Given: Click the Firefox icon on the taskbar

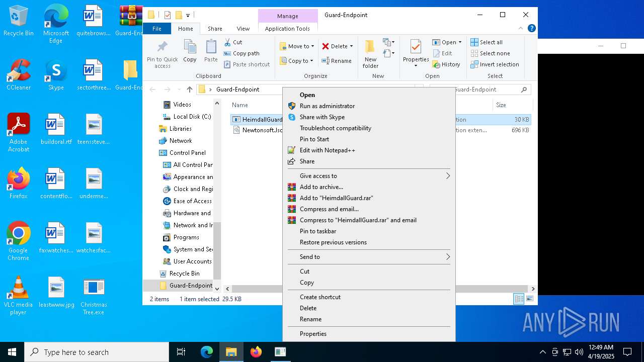Looking at the screenshot, I should 256,352.
